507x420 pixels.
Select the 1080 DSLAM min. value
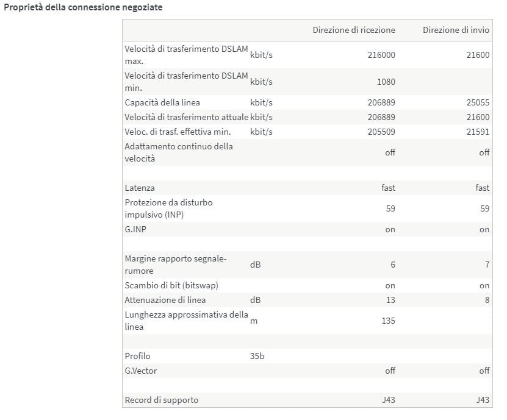[386, 82]
